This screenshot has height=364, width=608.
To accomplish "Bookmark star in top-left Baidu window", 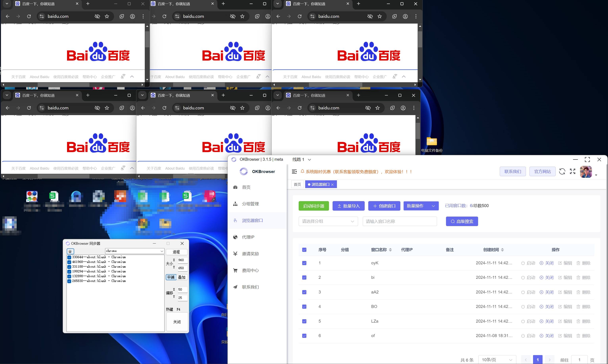I will (x=107, y=16).
